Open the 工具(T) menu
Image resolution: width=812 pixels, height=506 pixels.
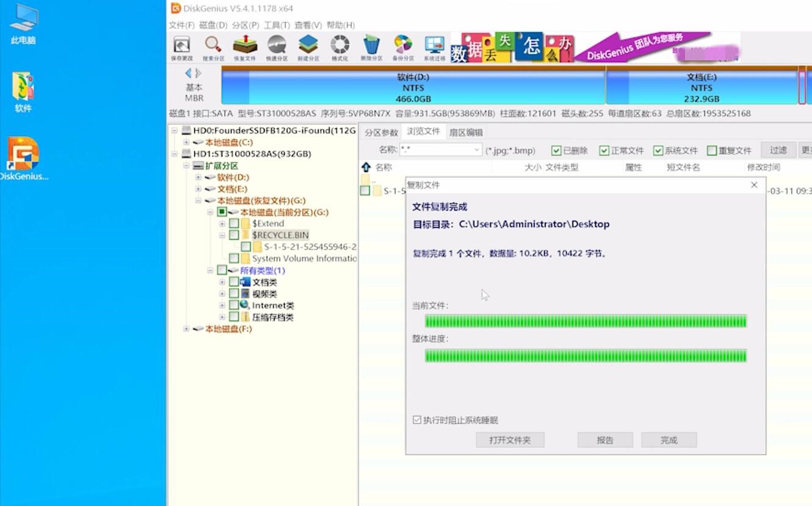click(x=277, y=25)
